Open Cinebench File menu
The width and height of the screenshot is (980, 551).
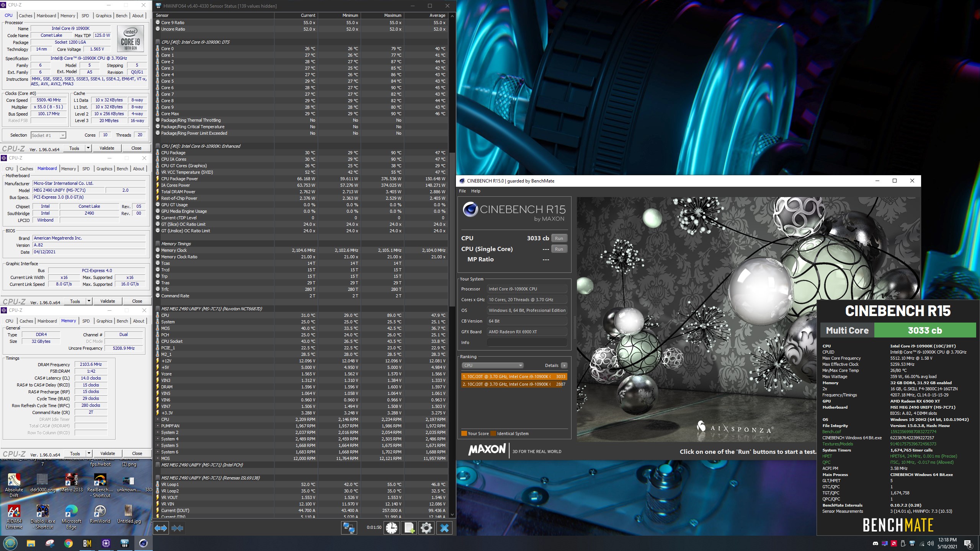click(462, 191)
